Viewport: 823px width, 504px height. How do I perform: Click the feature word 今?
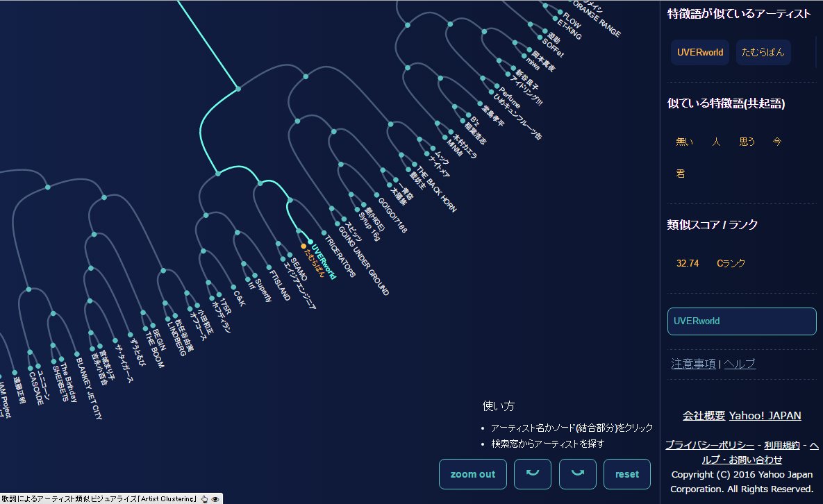point(776,142)
